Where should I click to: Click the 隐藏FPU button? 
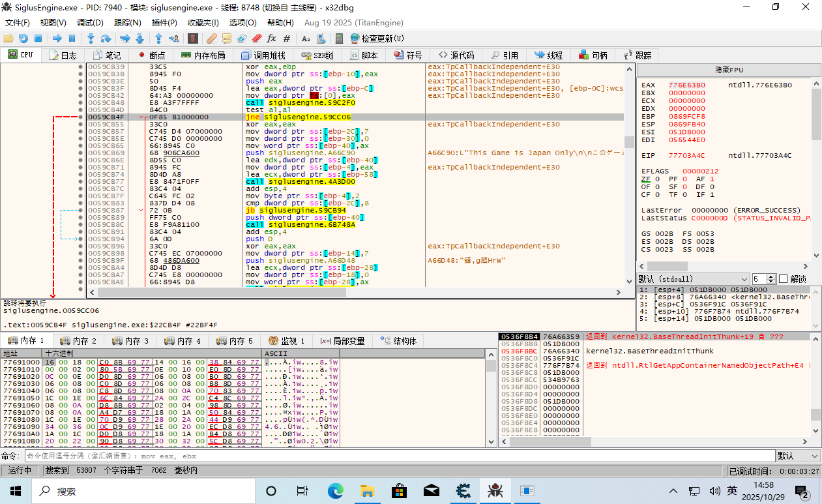[x=729, y=70]
